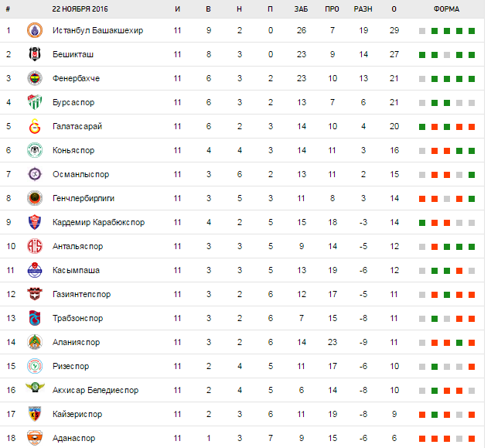Sort by the ЗАБ goals scored header
The image size is (491, 448).
click(x=301, y=9)
